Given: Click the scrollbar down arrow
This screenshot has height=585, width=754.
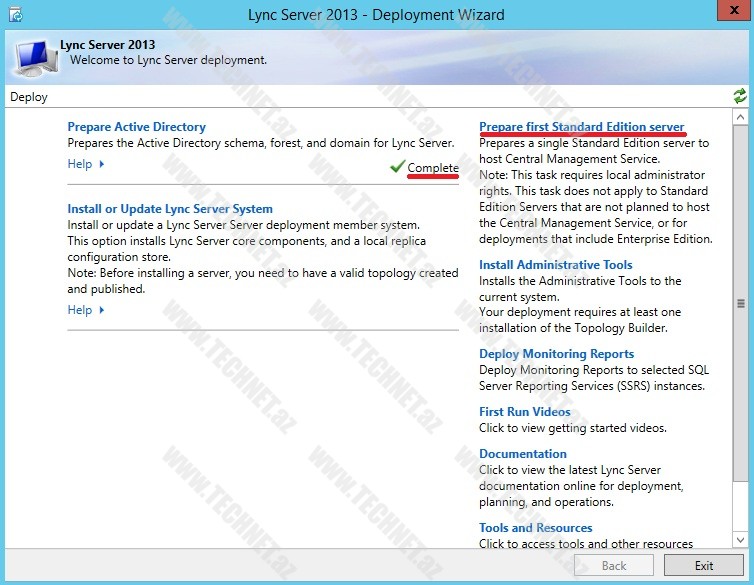Looking at the screenshot, I should pos(740,540).
